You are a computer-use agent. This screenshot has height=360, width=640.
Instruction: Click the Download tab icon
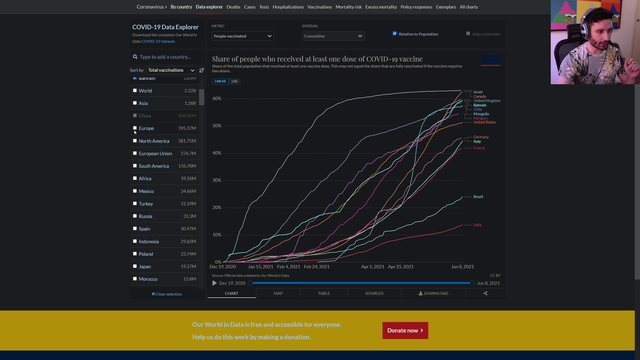(x=420, y=293)
